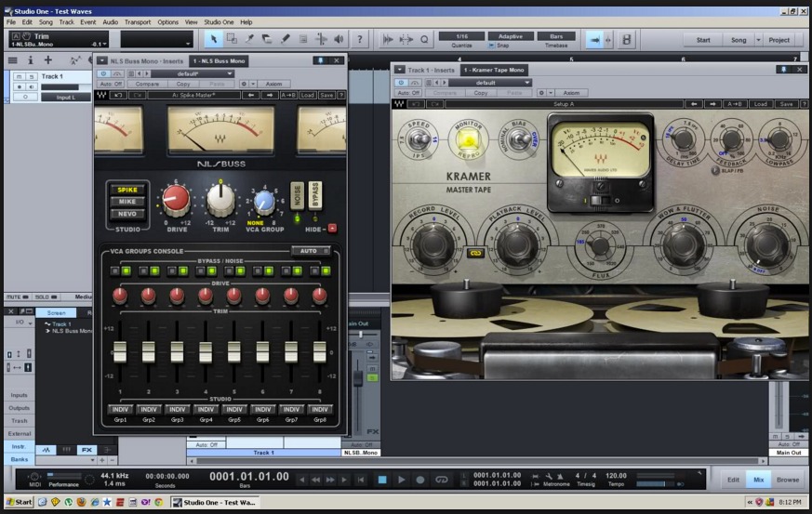Open the Mix view button
Screen dimensions: 812x514
coord(759,480)
